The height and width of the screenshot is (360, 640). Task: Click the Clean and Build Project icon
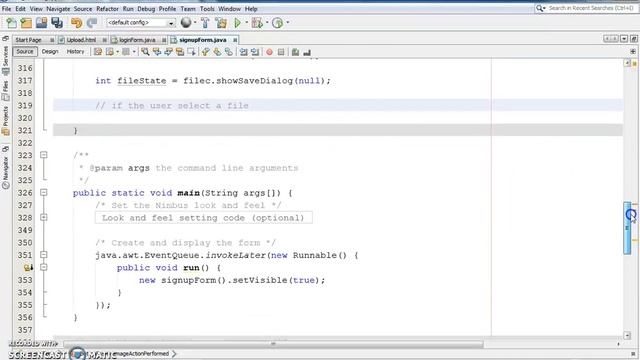[221, 23]
